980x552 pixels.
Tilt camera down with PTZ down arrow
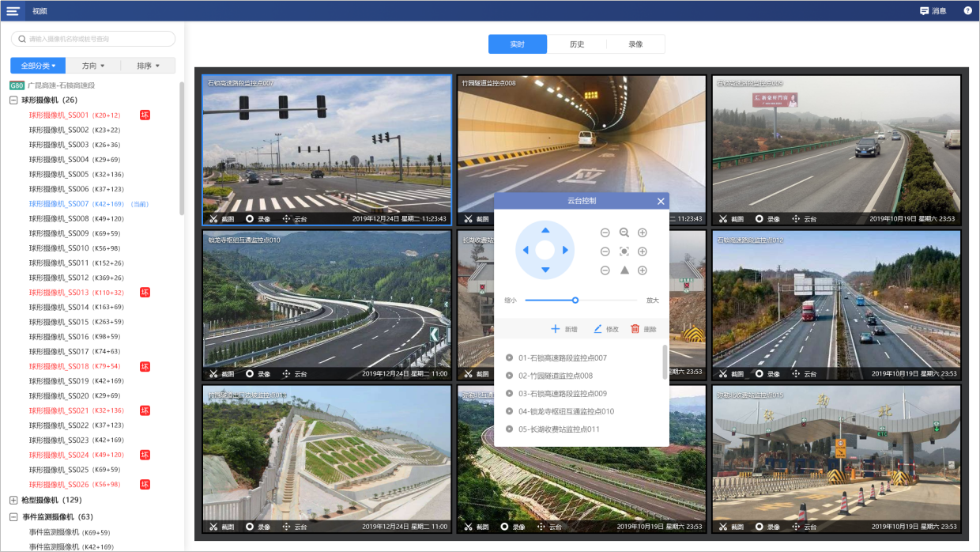pos(545,270)
